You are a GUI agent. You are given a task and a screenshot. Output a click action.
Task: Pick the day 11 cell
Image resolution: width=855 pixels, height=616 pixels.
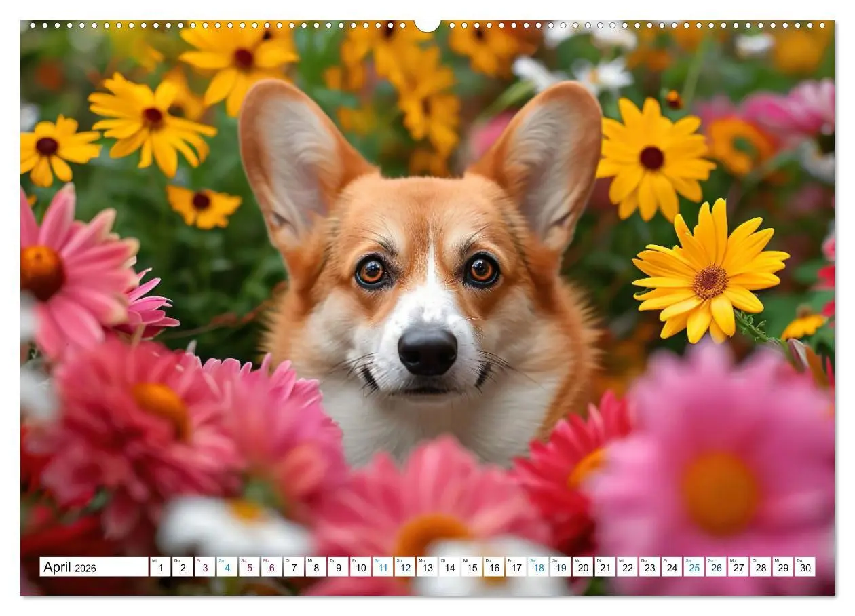point(383,567)
